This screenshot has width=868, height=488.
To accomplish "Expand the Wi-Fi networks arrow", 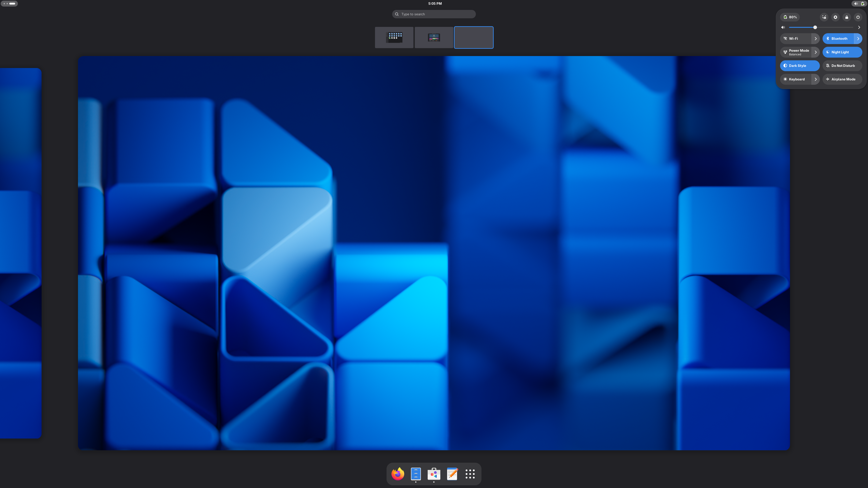I will point(816,39).
